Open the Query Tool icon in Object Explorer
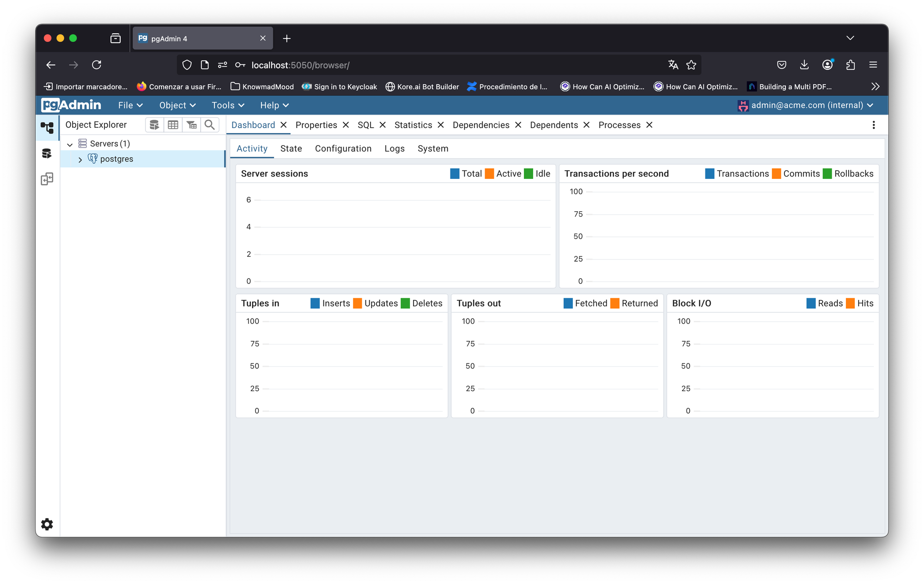The width and height of the screenshot is (924, 584). pyautogui.click(x=154, y=125)
